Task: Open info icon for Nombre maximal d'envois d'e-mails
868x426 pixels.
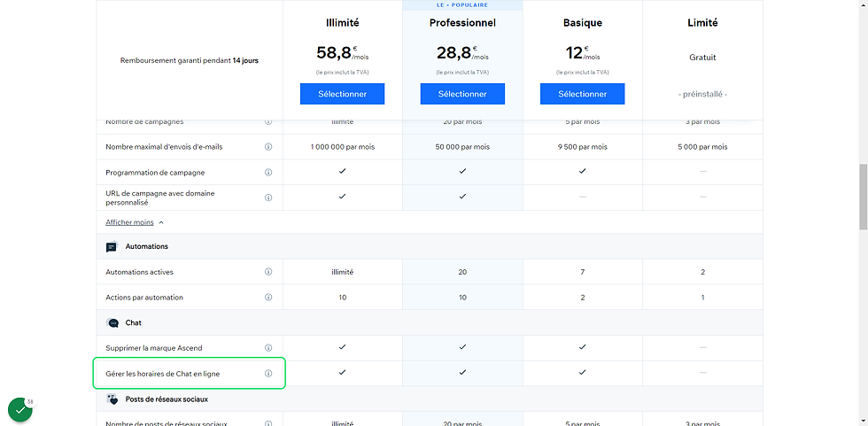Action: point(268,147)
